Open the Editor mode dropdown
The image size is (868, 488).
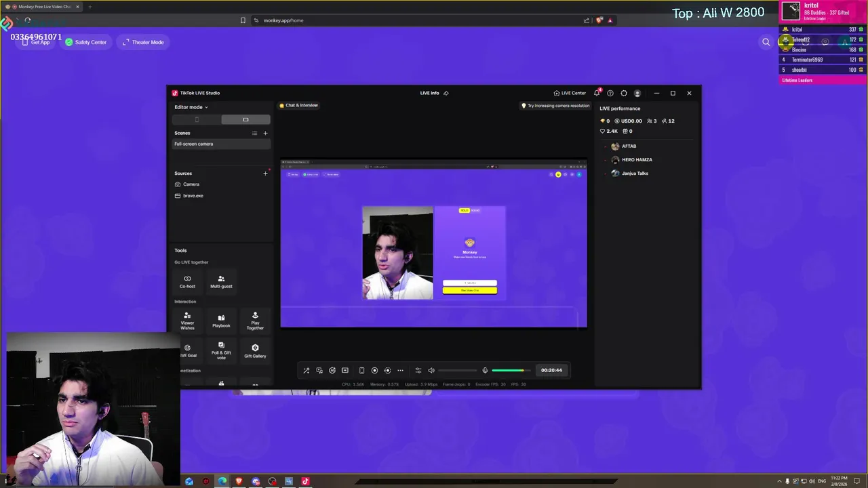coord(191,107)
